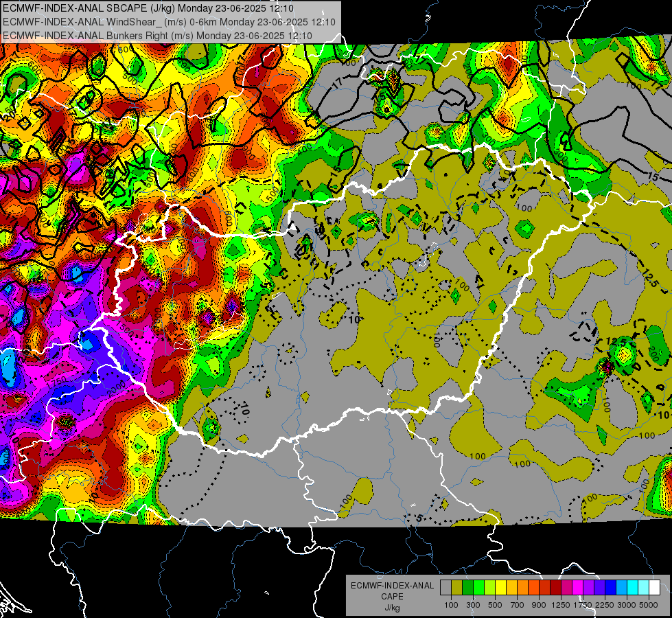This screenshot has height=618, width=672.
Task: Click the gray swatch in the CAPE legend
Action: (445, 588)
